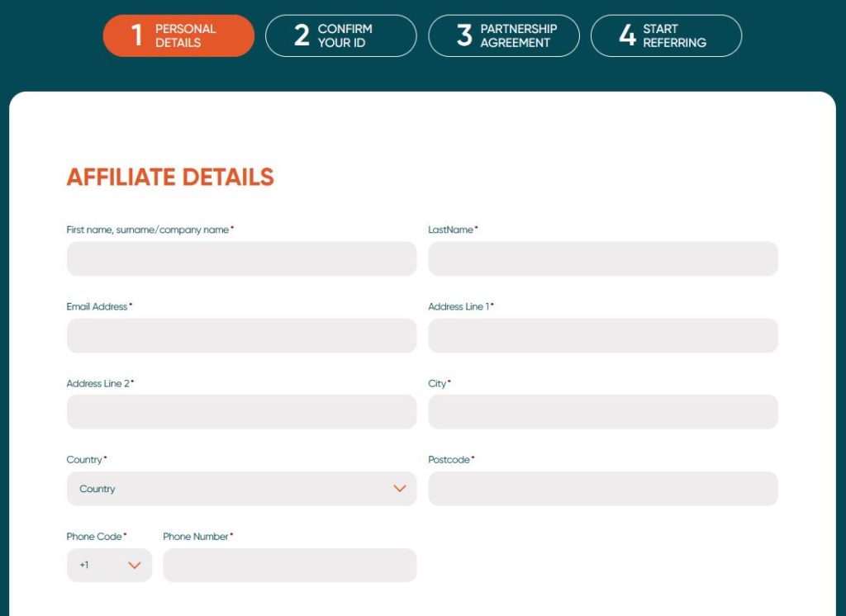Click into the Email Address field
This screenshot has width=846, height=616.
pyautogui.click(x=242, y=335)
